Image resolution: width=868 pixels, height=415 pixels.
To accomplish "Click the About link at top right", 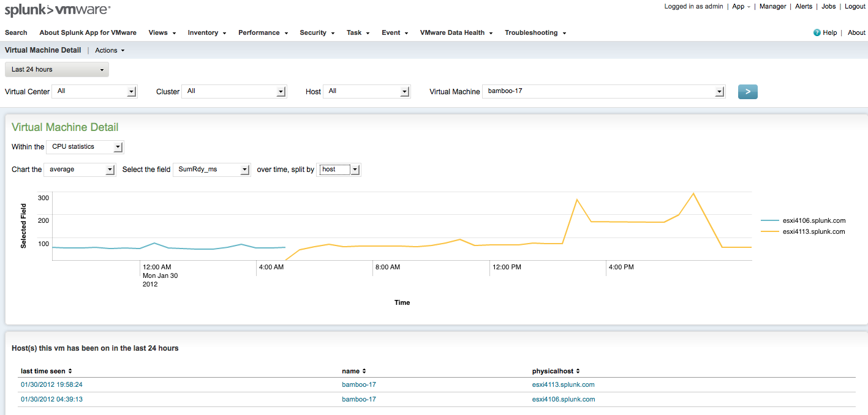I will pyautogui.click(x=856, y=33).
